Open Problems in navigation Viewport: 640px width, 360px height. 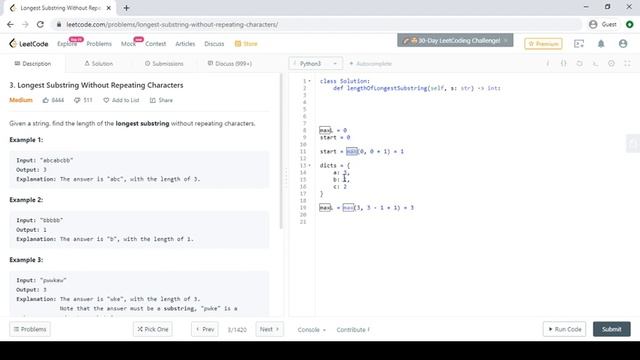point(99,44)
